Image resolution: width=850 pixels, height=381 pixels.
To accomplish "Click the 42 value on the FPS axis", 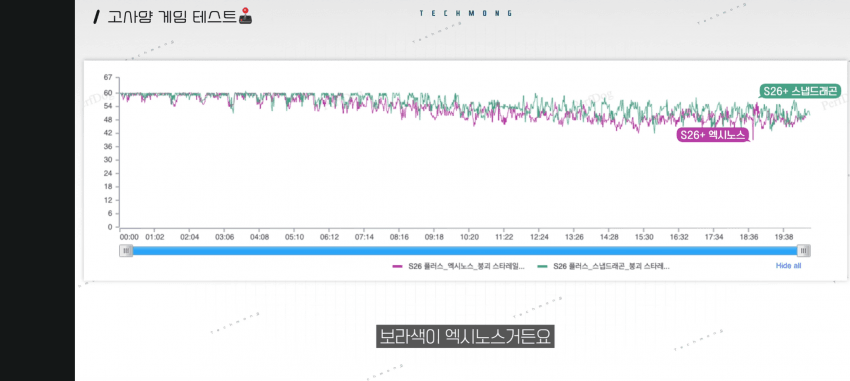I will tap(107, 133).
